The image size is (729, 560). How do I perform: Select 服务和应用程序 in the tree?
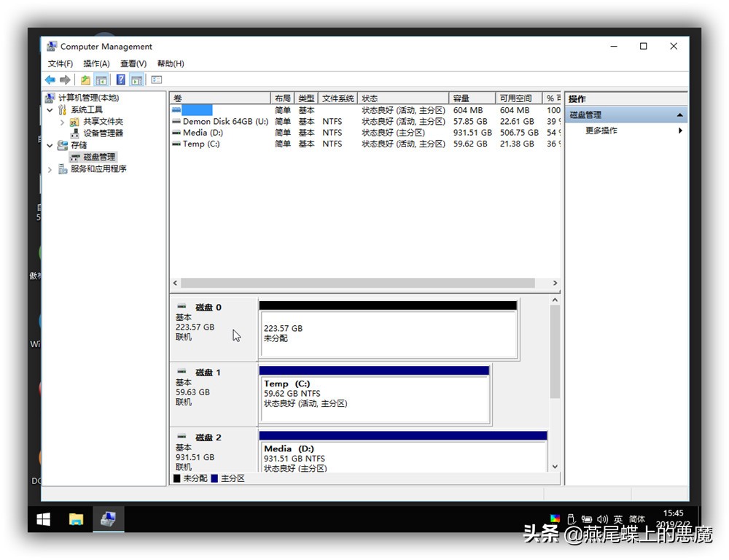click(98, 169)
